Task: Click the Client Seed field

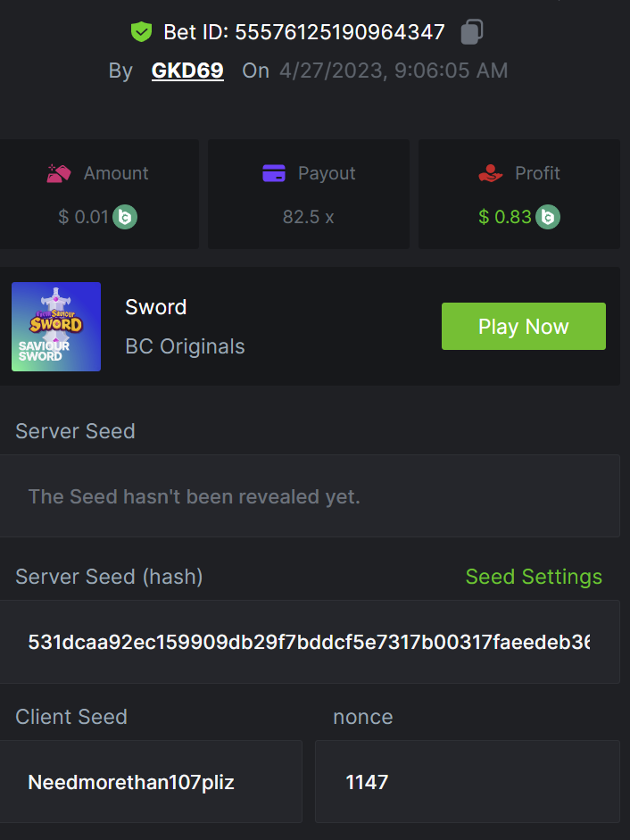Action: (x=150, y=782)
